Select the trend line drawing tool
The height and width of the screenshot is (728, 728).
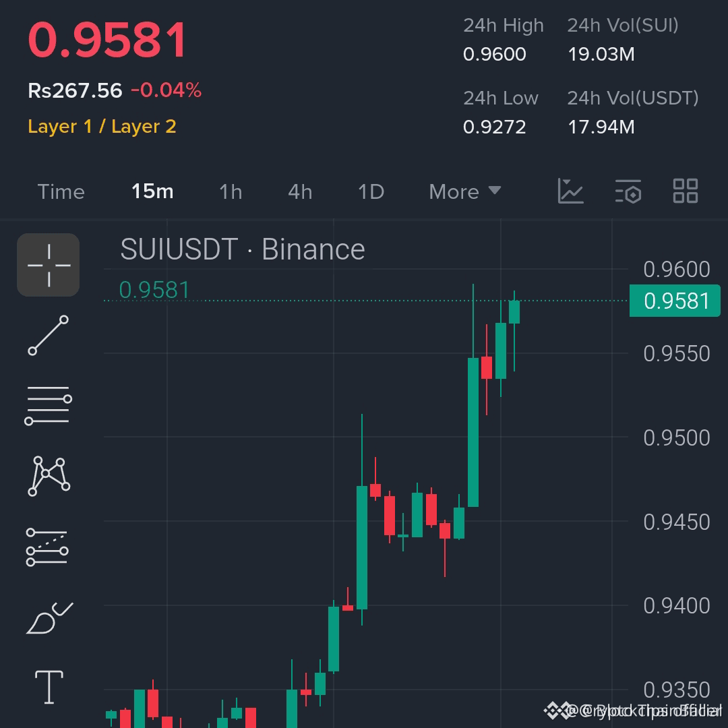coord(49,335)
